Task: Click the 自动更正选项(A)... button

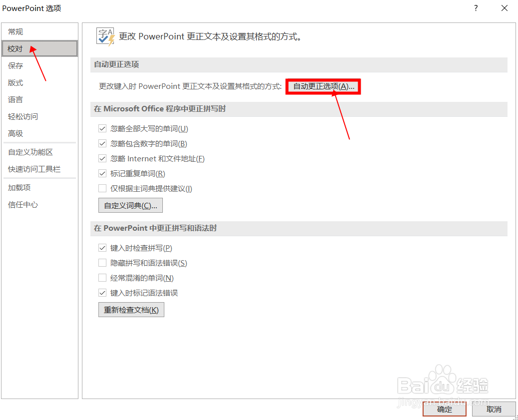Action: click(323, 86)
